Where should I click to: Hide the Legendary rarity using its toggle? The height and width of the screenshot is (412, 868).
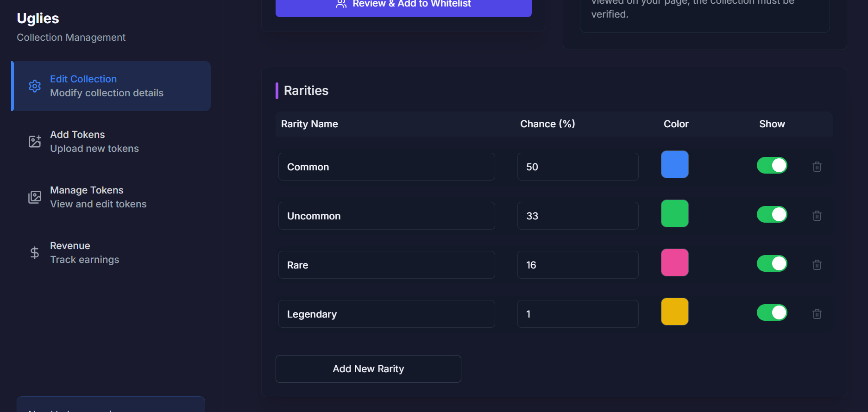click(772, 312)
